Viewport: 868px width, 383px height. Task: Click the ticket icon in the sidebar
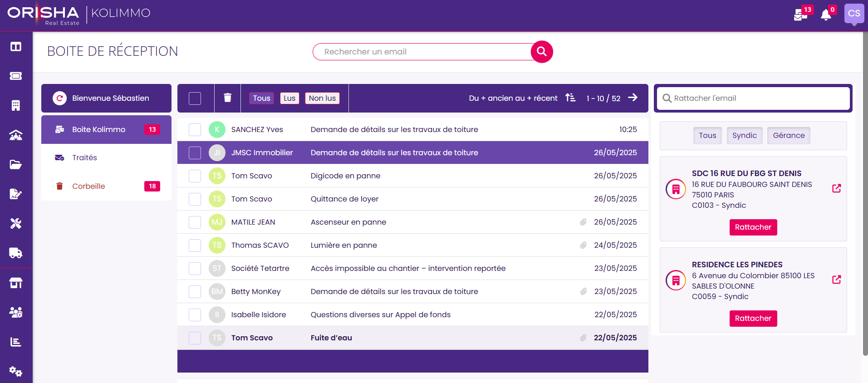pos(16,76)
